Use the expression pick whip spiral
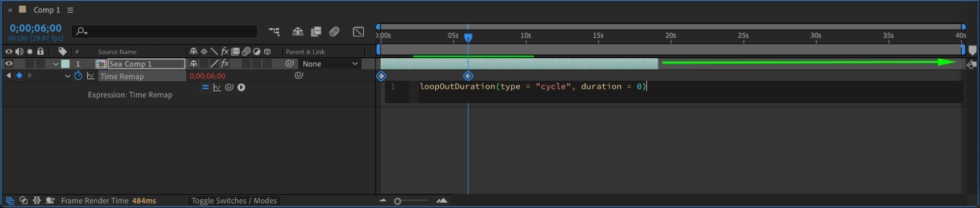The height and width of the screenshot is (208, 980). (229, 88)
